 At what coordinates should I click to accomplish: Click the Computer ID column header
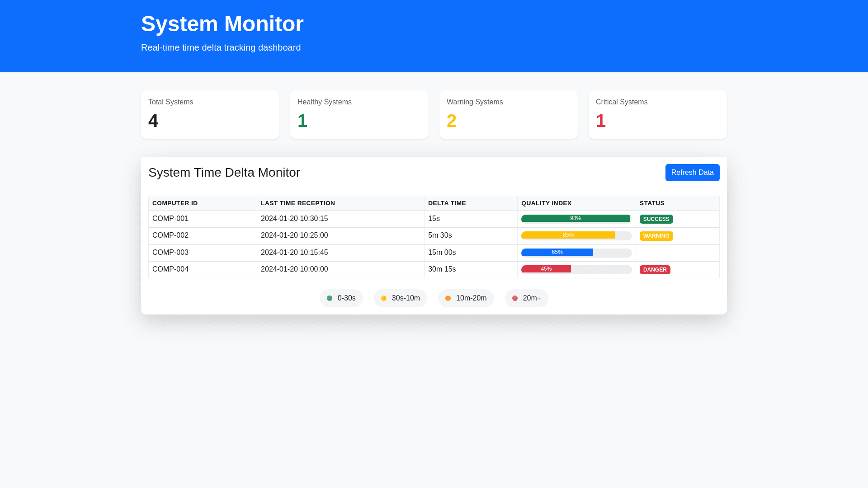[175, 203]
